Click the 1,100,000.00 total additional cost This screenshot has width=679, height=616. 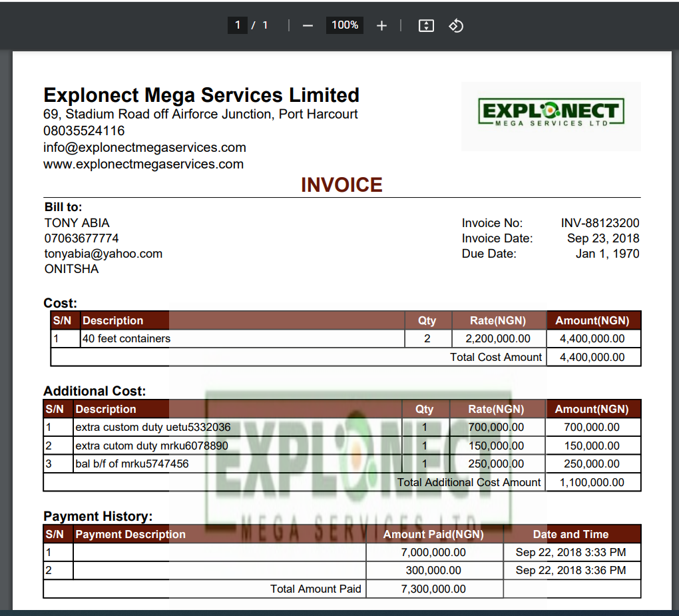pyautogui.click(x=592, y=482)
